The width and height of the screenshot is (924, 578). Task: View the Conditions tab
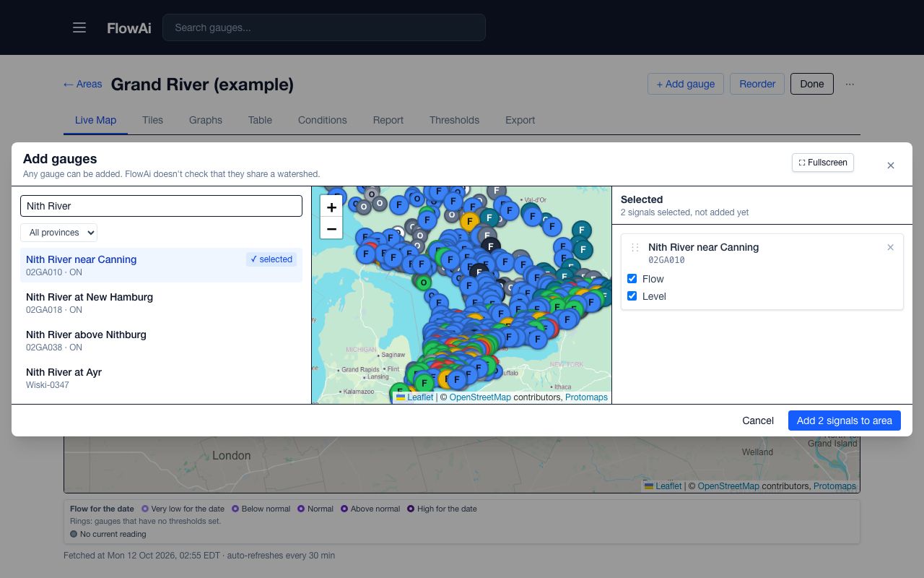(323, 120)
